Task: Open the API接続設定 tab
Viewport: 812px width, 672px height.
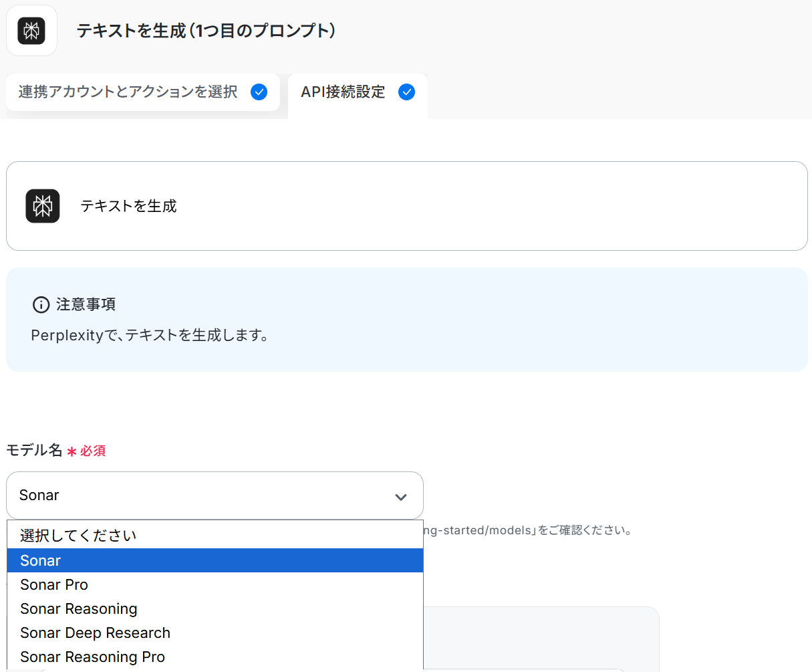Action: (343, 92)
